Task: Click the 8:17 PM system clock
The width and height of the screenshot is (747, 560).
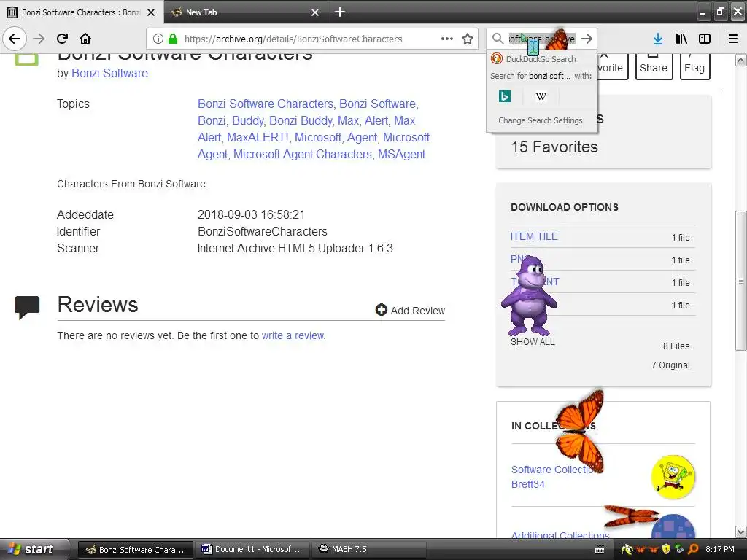Action: coord(719,549)
